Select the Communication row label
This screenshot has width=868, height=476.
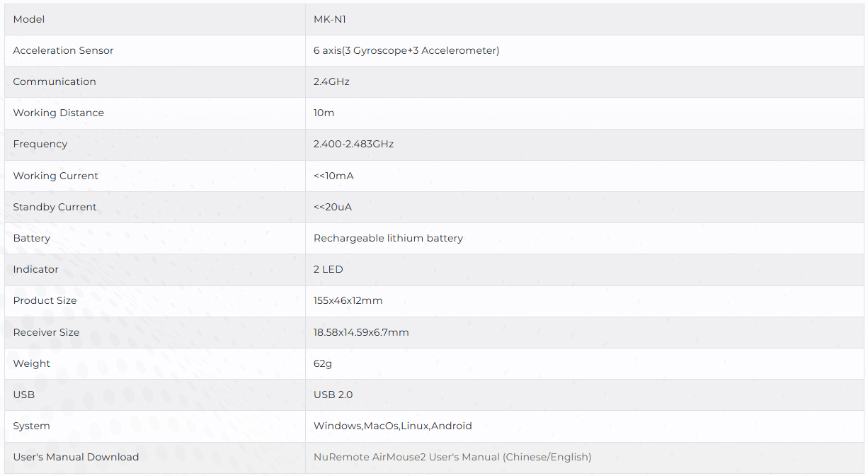pos(55,81)
